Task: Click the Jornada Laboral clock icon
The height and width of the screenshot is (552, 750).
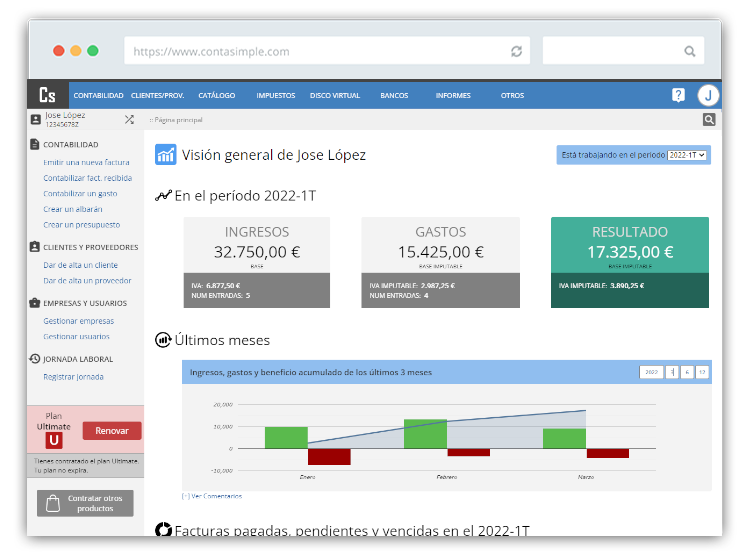Action: 34,359
